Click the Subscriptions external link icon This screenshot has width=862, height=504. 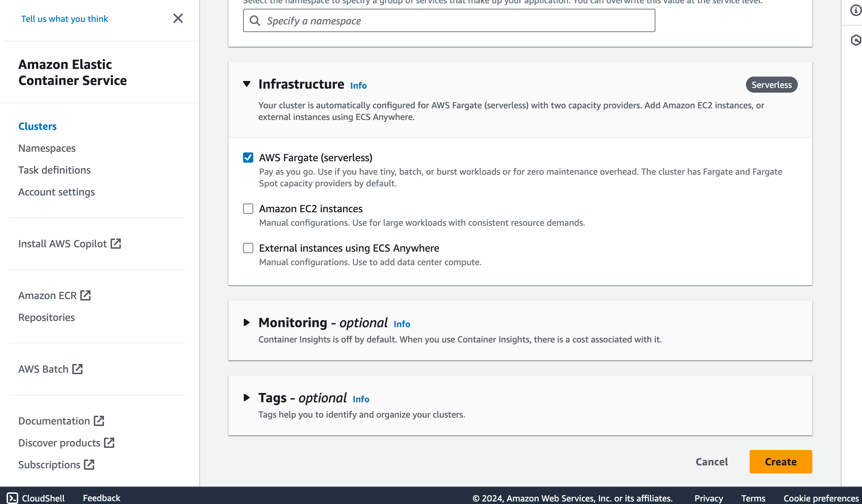[89, 465]
